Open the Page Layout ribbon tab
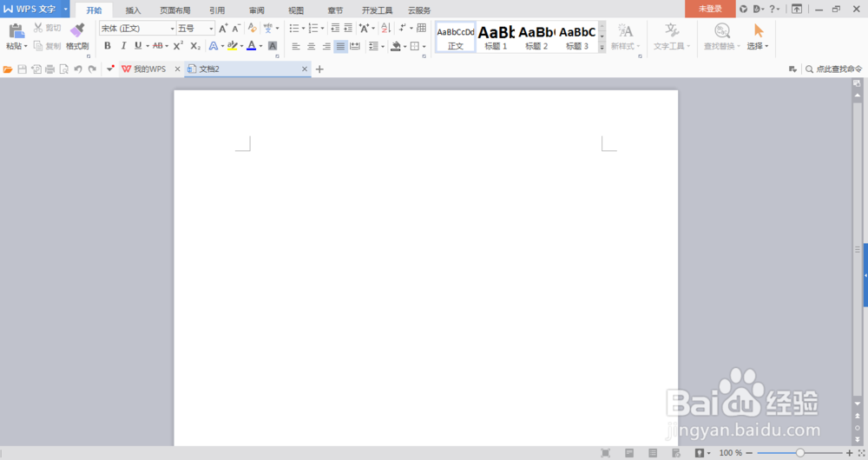868x460 pixels. pyautogui.click(x=175, y=10)
